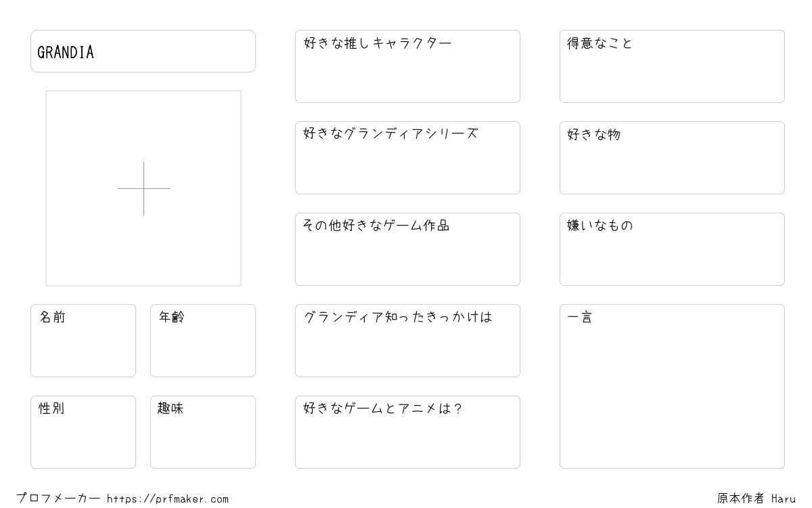The height and width of the screenshot is (508, 812).
Task: Select the 好きな物 field
Action: click(x=672, y=158)
